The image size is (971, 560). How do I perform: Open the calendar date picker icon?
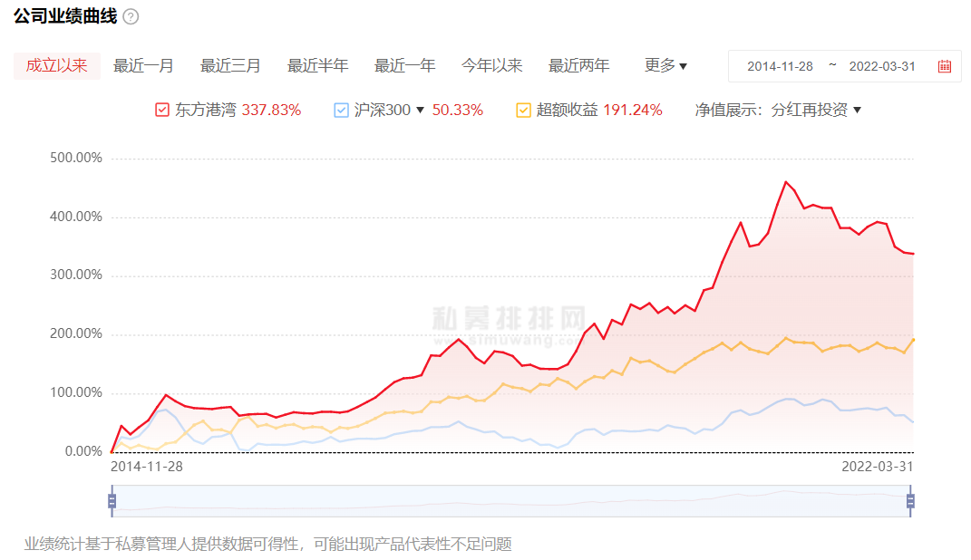tap(945, 66)
